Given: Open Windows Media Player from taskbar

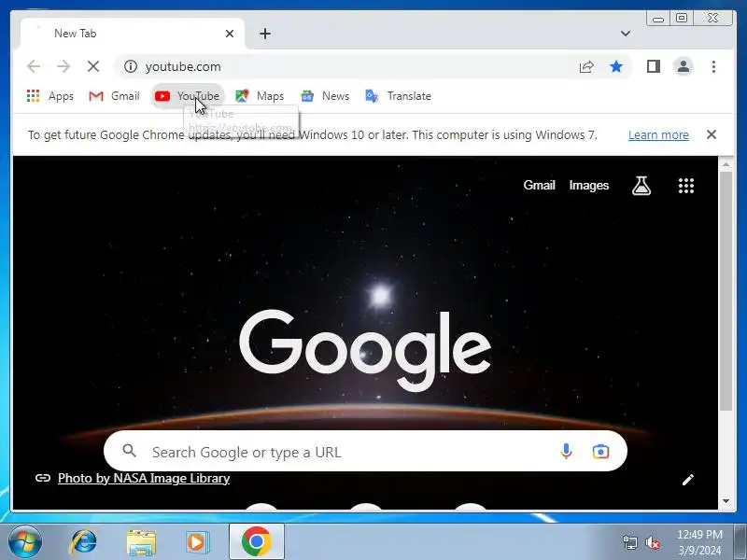Looking at the screenshot, I should pos(197,542).
